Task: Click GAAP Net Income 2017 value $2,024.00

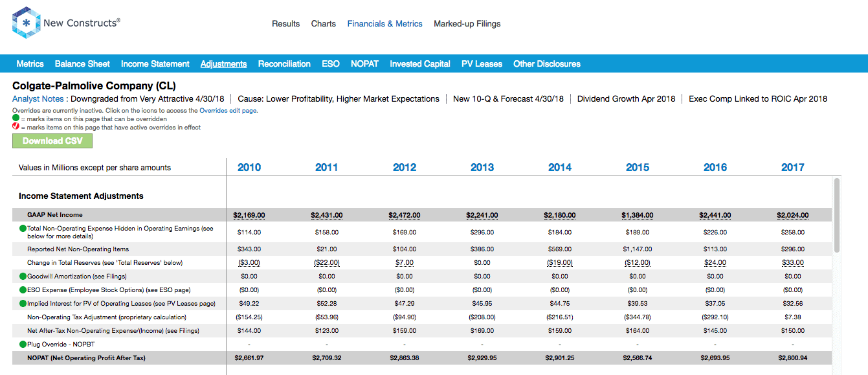Action: click(793, 215)
